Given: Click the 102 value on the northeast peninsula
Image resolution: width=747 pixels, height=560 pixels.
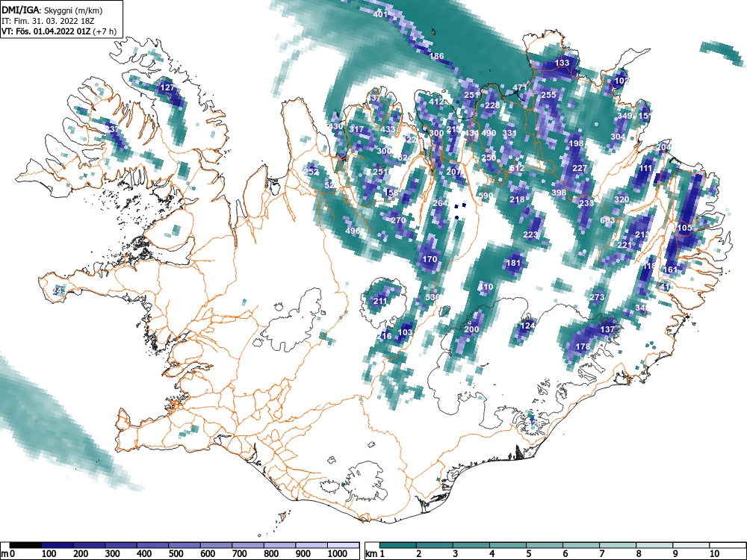Looking at the screenshot, I should click(622, 81).
